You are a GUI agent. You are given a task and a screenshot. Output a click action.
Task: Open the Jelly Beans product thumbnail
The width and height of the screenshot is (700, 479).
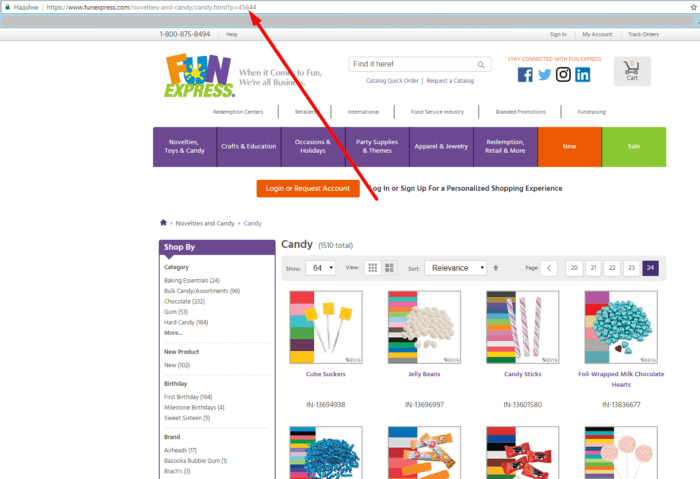click(x=424, y=327)
